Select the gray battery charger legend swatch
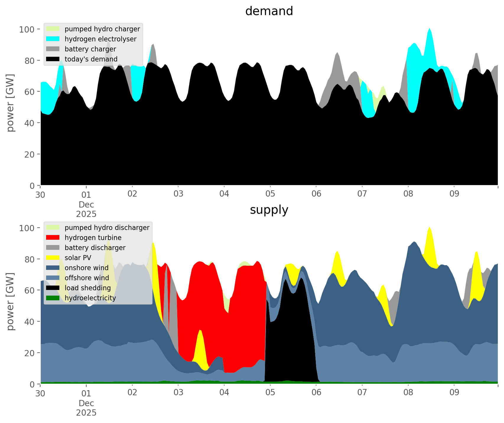This screenshot has height=423, width=504. (53, 49)
